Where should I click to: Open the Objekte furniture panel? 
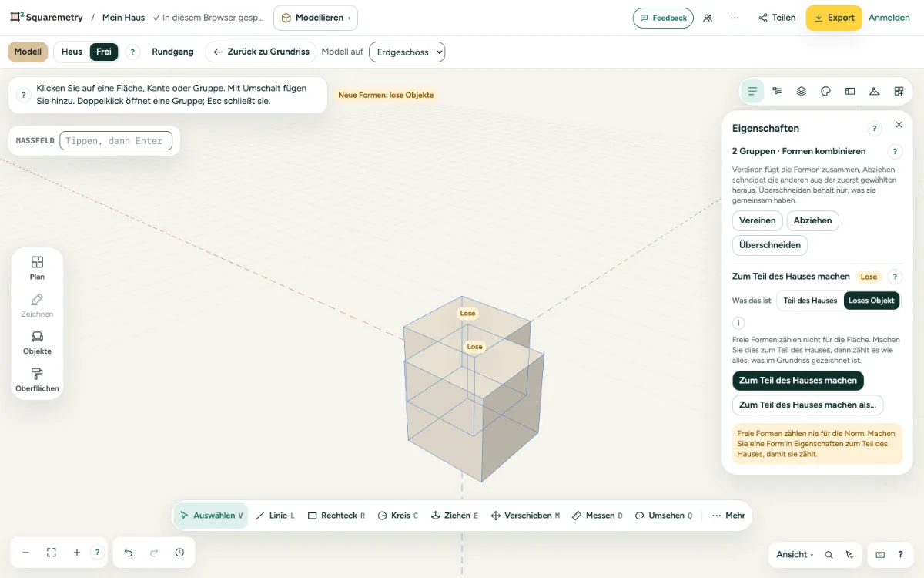coord(37,342)
